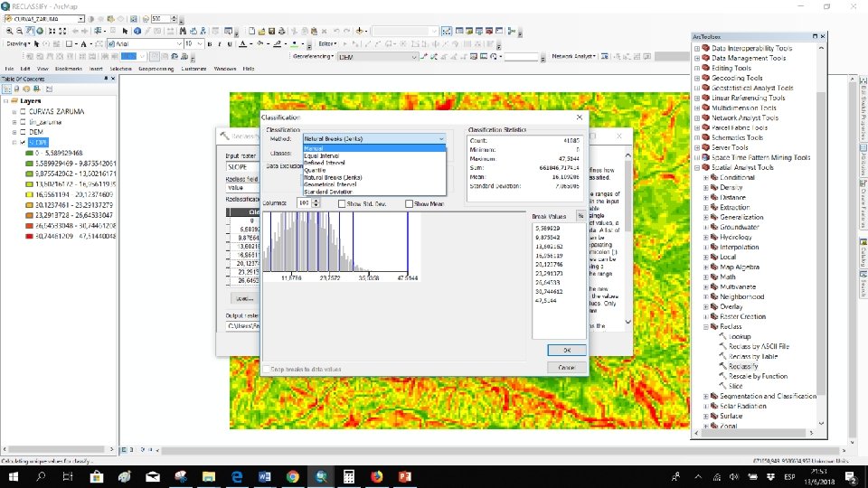Launch PowerPoint from the taskbar
This screenshot has width=868, height=488.
(405, 476)
